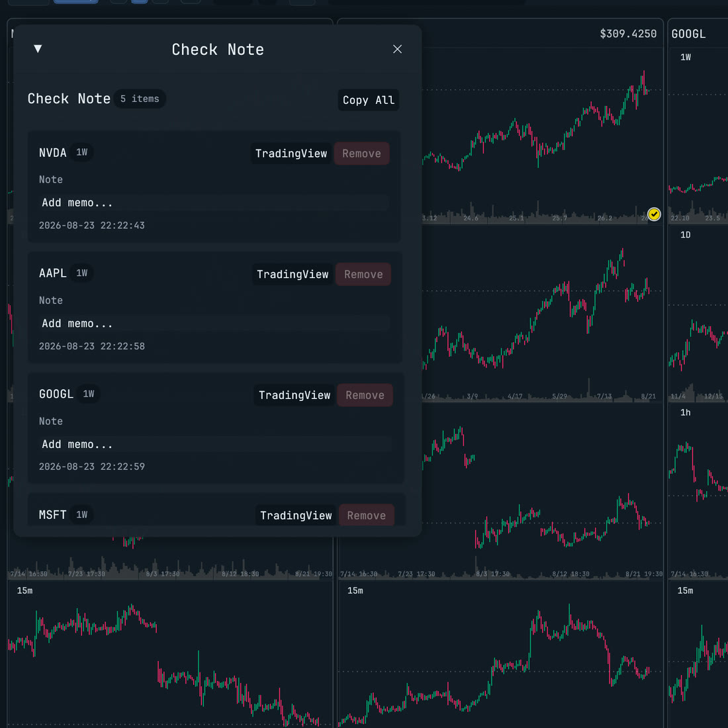Click the 15m label in the leftmost chart column
This screenshot has height=728, width=728.
[x=24, y=590]
